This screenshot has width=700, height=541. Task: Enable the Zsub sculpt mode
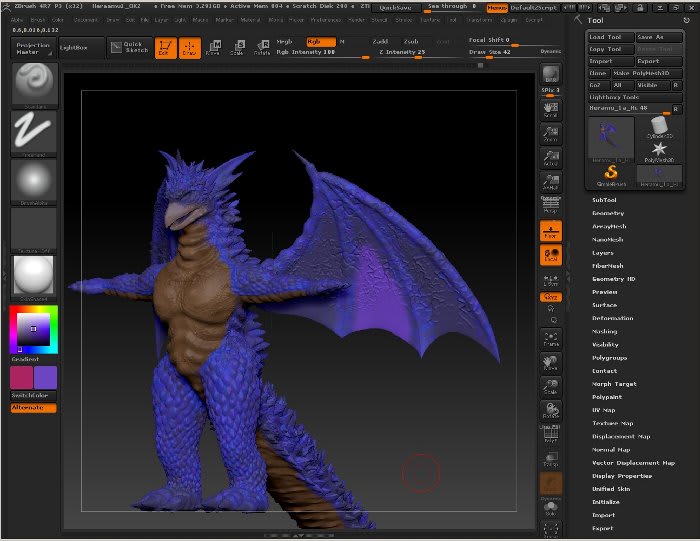[x=411, y=42]
